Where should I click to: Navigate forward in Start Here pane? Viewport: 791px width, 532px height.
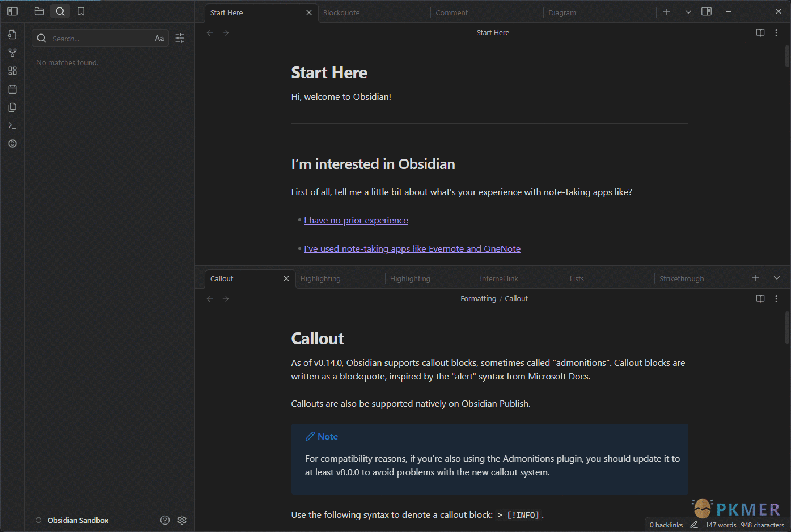click(226, 33)
